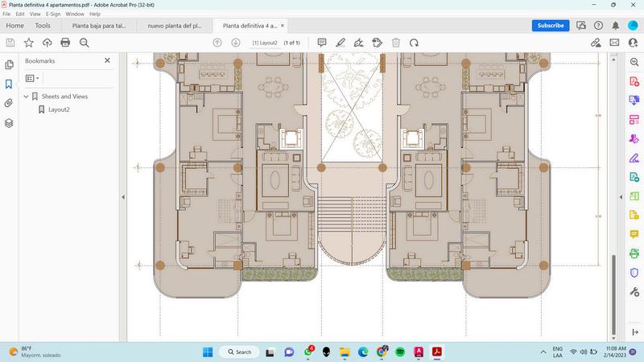Collapse the right tools pane arrow

[x=621, y=197]
